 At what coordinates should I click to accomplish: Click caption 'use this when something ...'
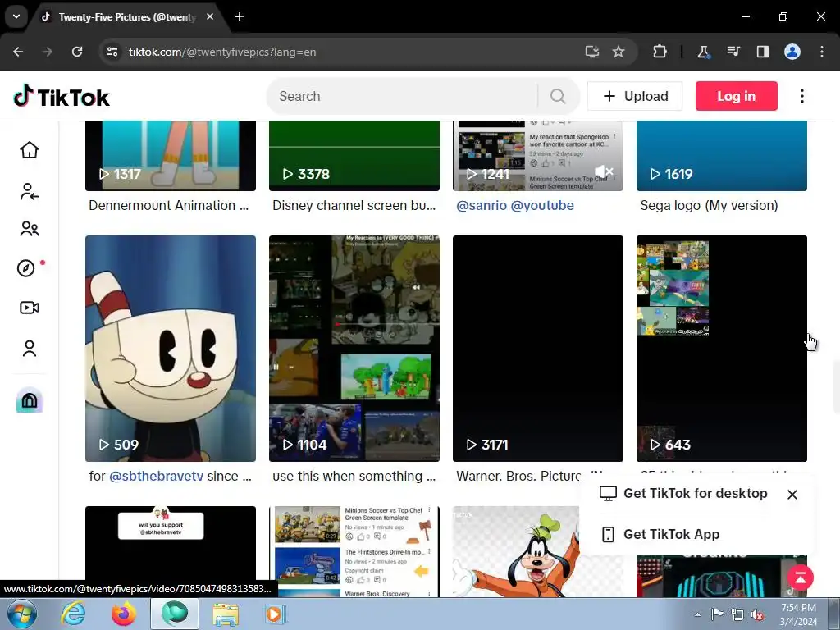click(354, 477)
